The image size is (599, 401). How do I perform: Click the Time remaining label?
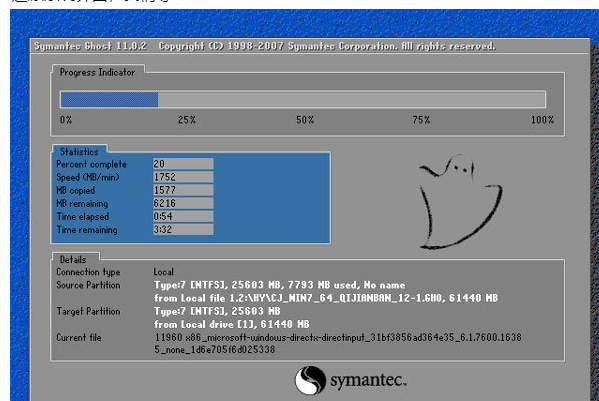87,230
